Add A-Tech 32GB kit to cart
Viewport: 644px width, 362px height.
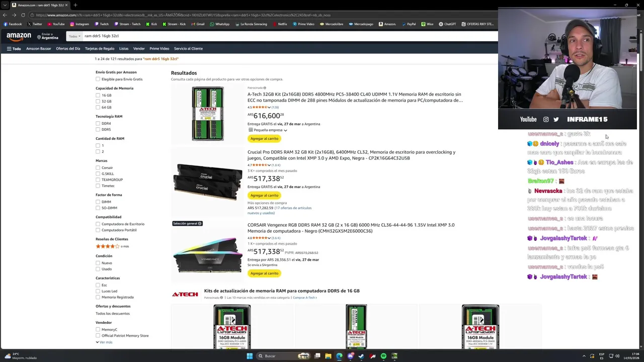[264, 139]
